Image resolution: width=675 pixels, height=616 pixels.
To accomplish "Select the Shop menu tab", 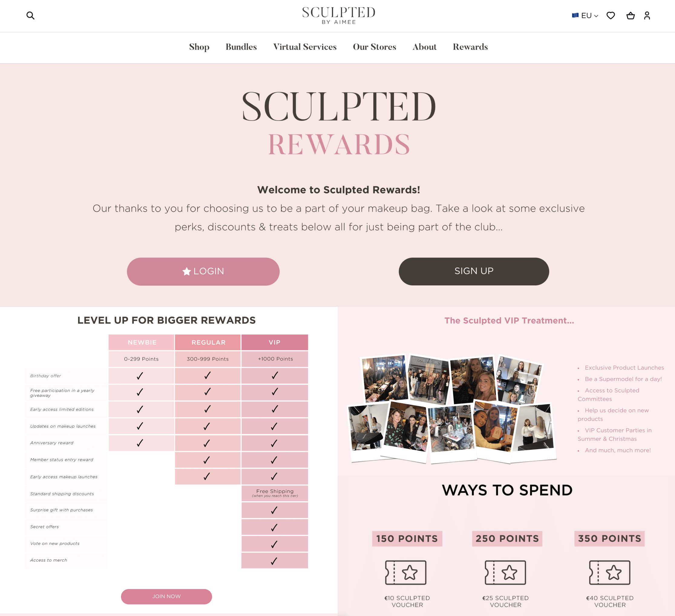I will point(199,47).
